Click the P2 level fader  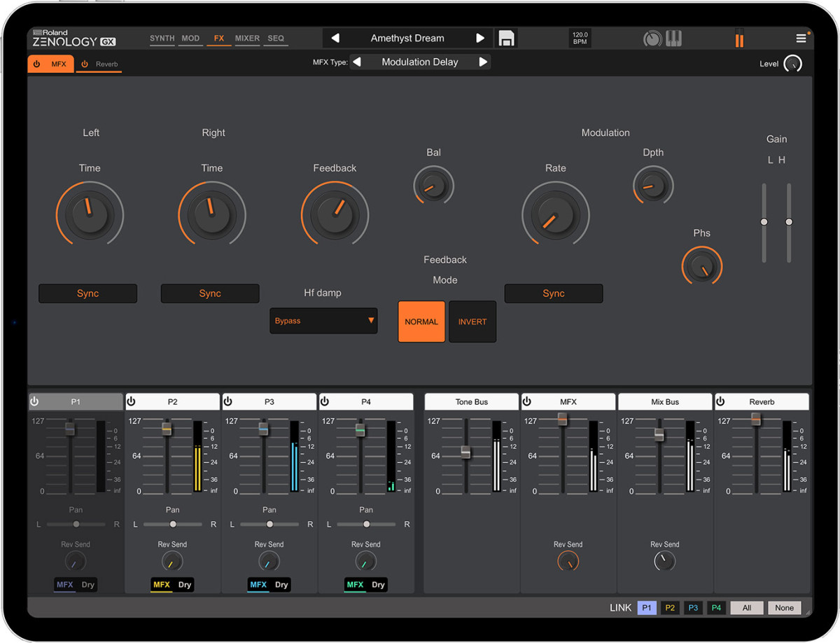click(167, 429)
